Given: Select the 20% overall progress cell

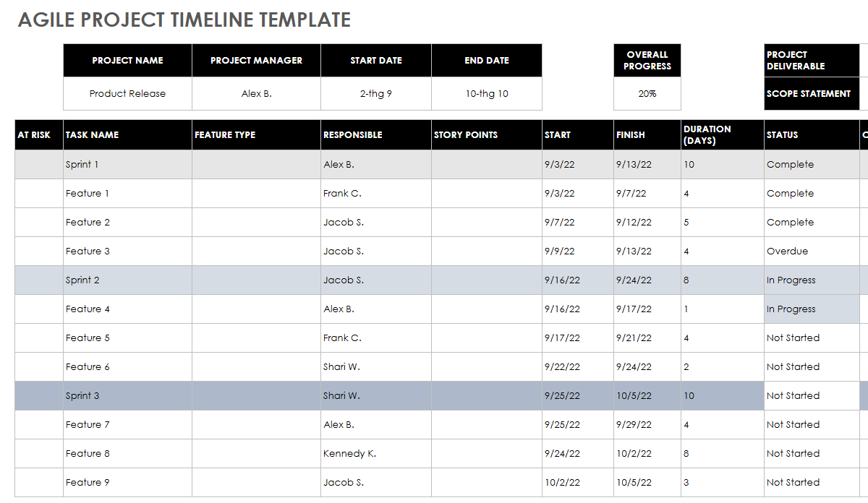Looking at the screenshot, I should pos(647,94).
